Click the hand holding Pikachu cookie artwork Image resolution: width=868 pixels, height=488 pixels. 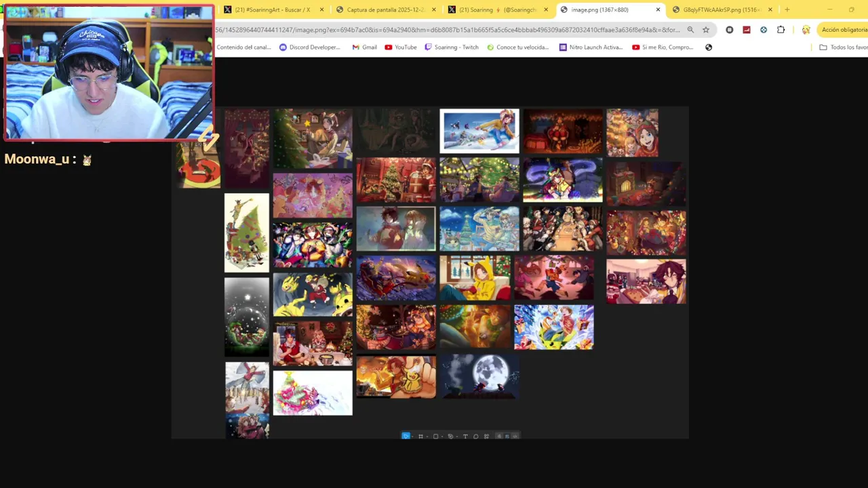tap(396, 376)
